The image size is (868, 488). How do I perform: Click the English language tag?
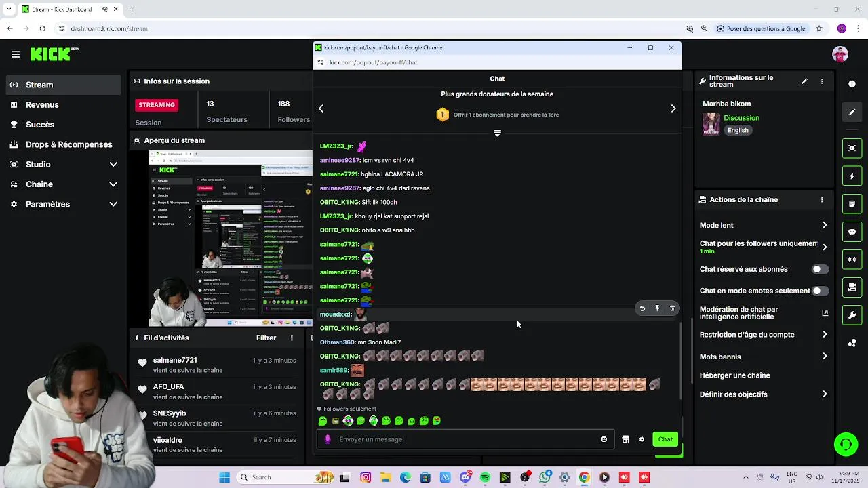coord(738,130)
